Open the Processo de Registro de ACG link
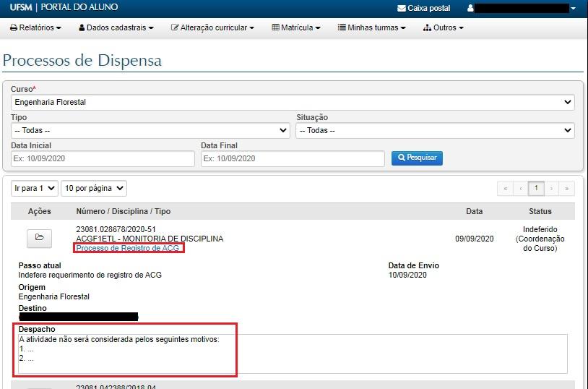Screen dimensions: 588x389 pos(128,248)
